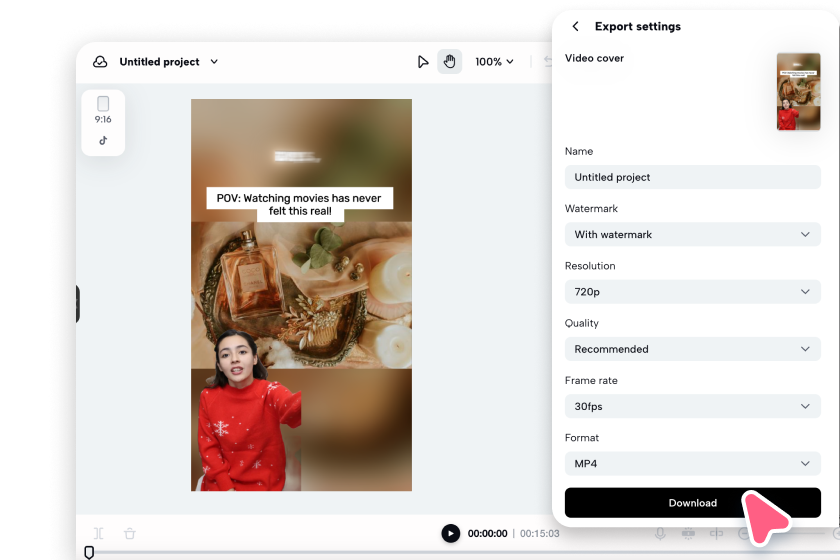The image size is (840, 560).
Task: Click the collapsed side panel handle
Action: [x=78, y=304]
